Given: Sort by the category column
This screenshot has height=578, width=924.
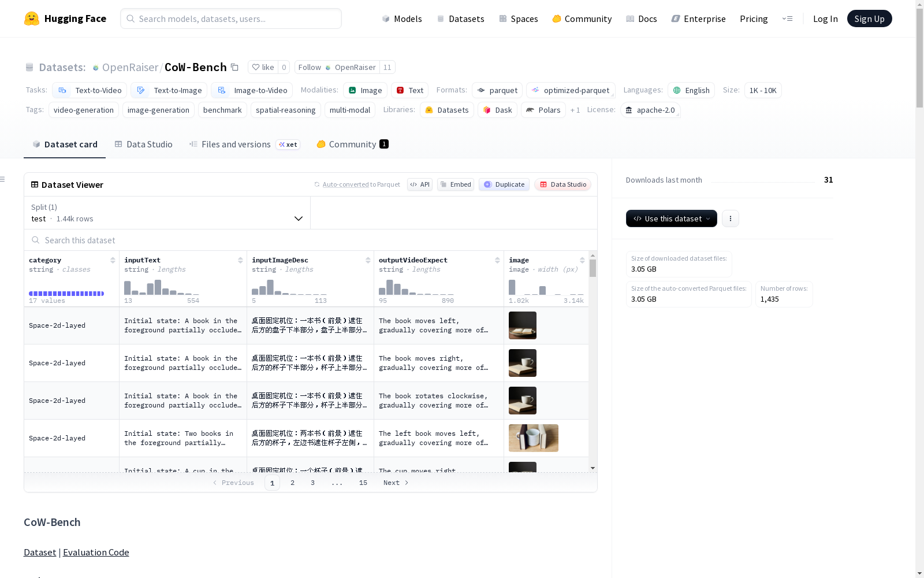Looking at the screenshot, I should click(113, 260).
